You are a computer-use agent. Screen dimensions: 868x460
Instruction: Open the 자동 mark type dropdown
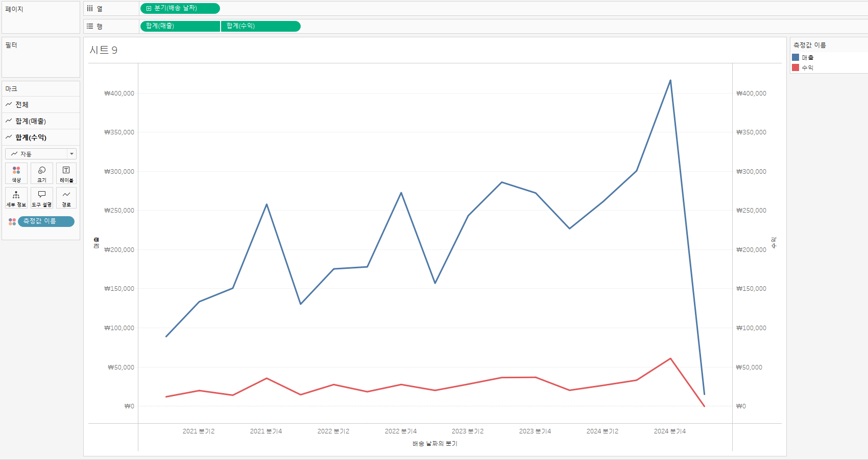[41, 154]
